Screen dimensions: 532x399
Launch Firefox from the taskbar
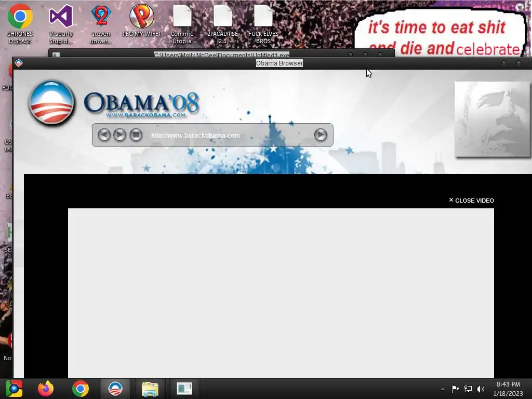pyautogui.click(x=46, y=389)
